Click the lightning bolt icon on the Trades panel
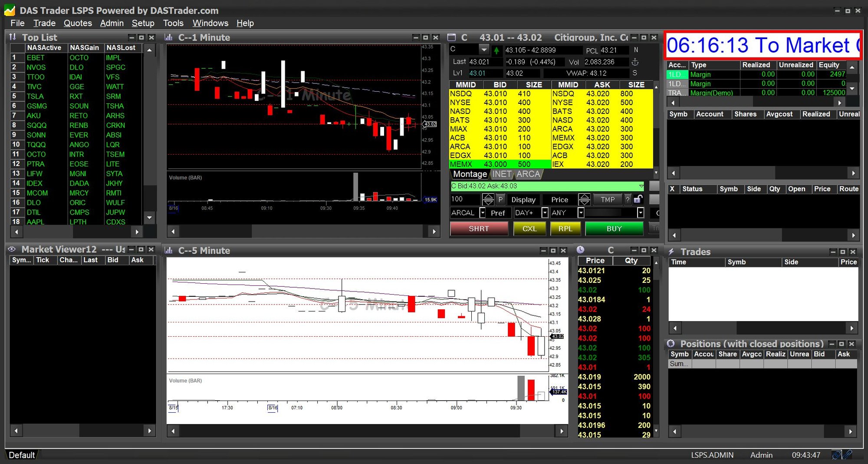868x464 pixels. click(x=672, y=252)
